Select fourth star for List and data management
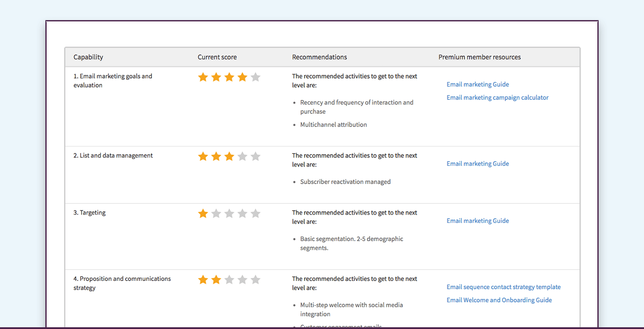This screenshot has width=644, height=329. (243, 156)
